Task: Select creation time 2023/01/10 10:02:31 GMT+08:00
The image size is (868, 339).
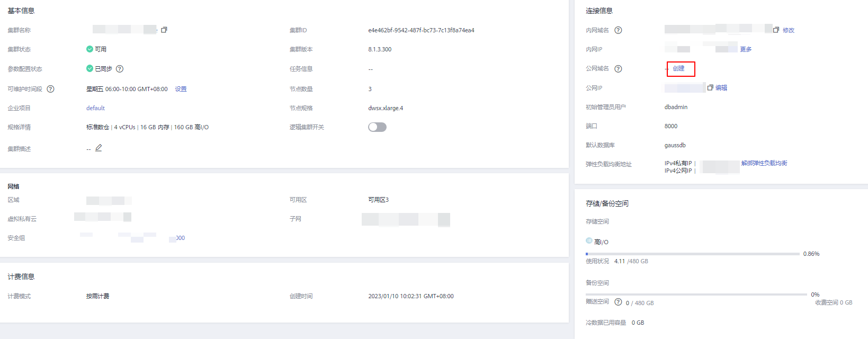Action: (x=411, y=296)
